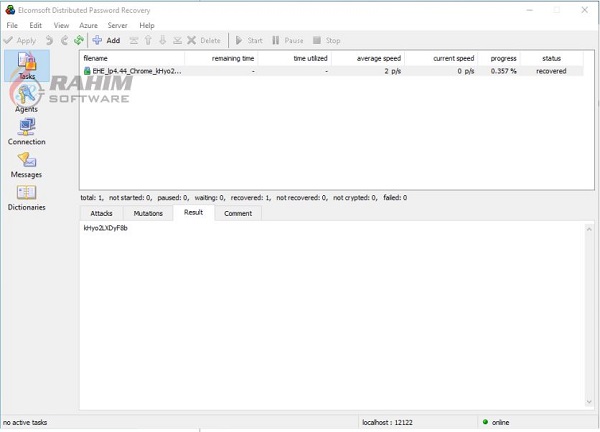The image size is (600, 432).
Task: Open the Messages sidebar panel
Action: tap(26, 165)
